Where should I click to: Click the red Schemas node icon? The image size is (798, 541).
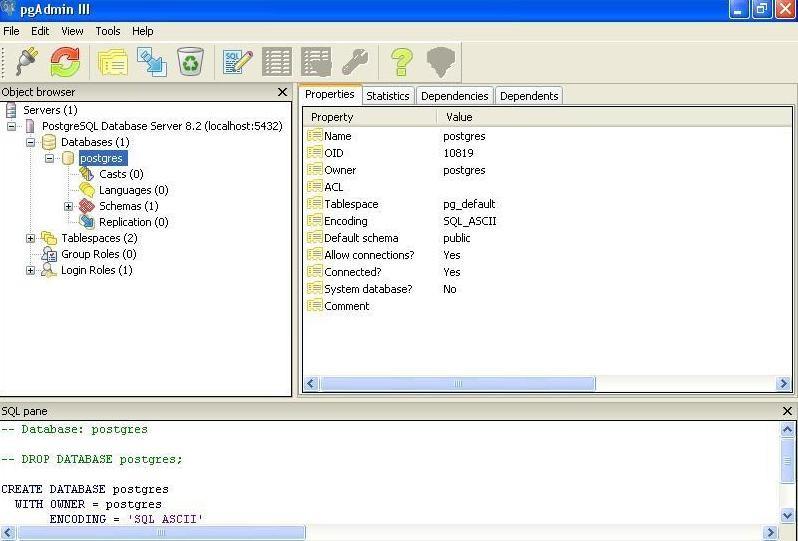(x=87, y=206)
